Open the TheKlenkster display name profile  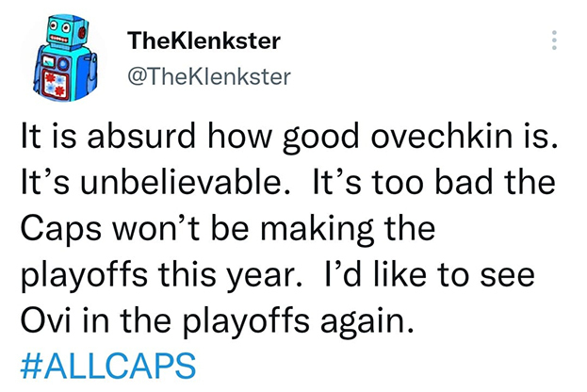pyautogui.click(x=202, y=41)
